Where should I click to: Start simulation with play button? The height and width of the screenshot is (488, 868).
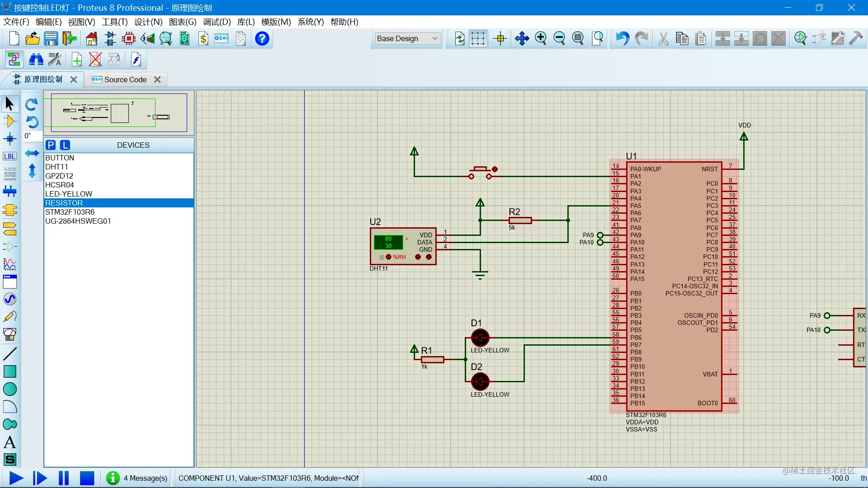[16, 478]
